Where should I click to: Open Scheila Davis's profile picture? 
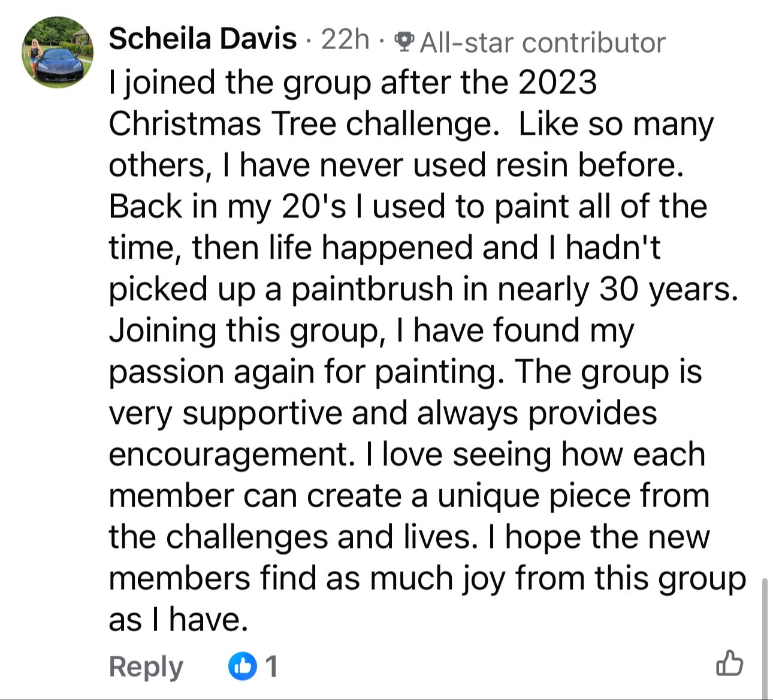point(58,52)
